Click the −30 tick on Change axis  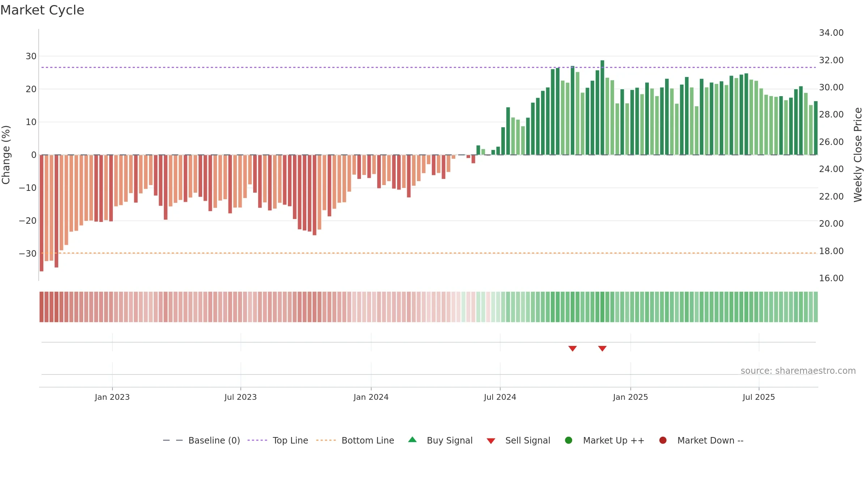(x=27, y=253)
